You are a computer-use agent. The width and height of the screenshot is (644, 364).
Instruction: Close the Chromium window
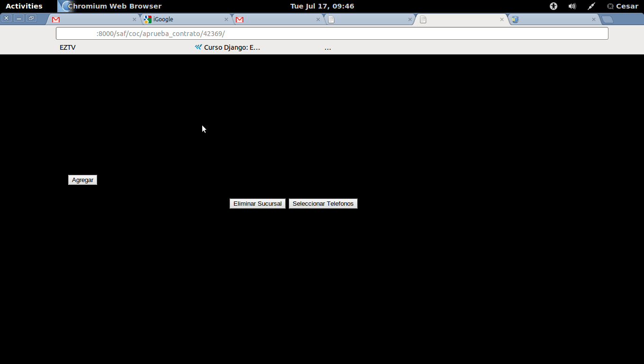click(7, 18)
